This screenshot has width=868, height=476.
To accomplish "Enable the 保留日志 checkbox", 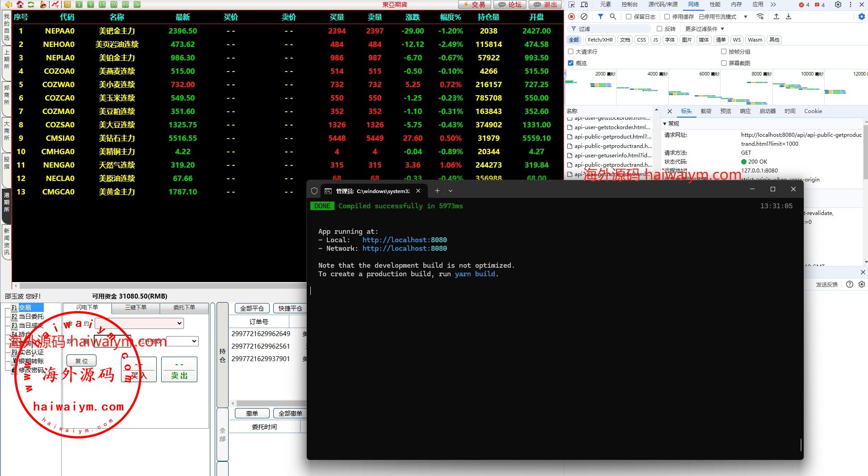I will point(629,17).
